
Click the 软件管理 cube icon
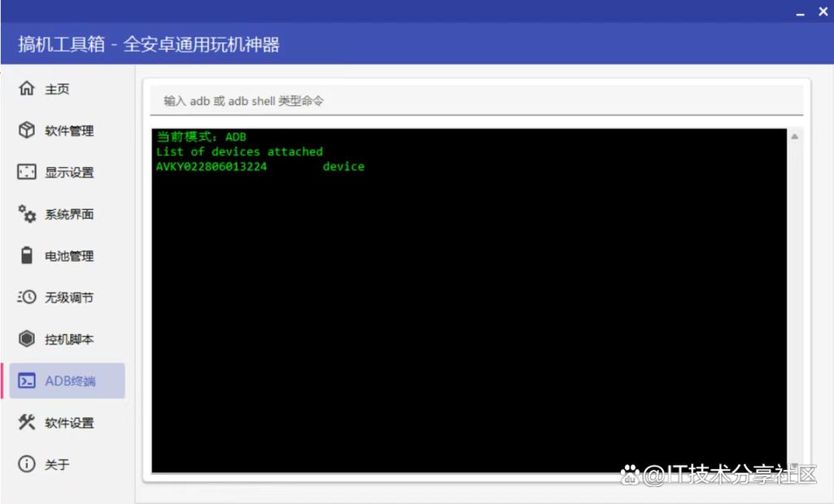[x=27, y=130]
